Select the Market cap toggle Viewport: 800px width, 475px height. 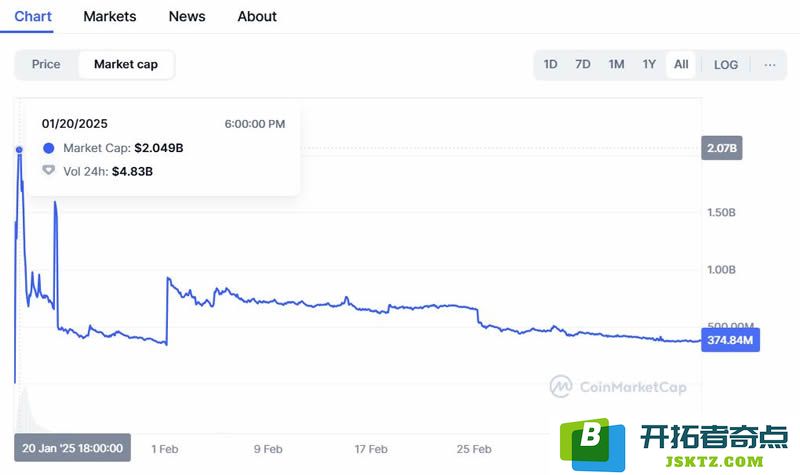(126, 64)
